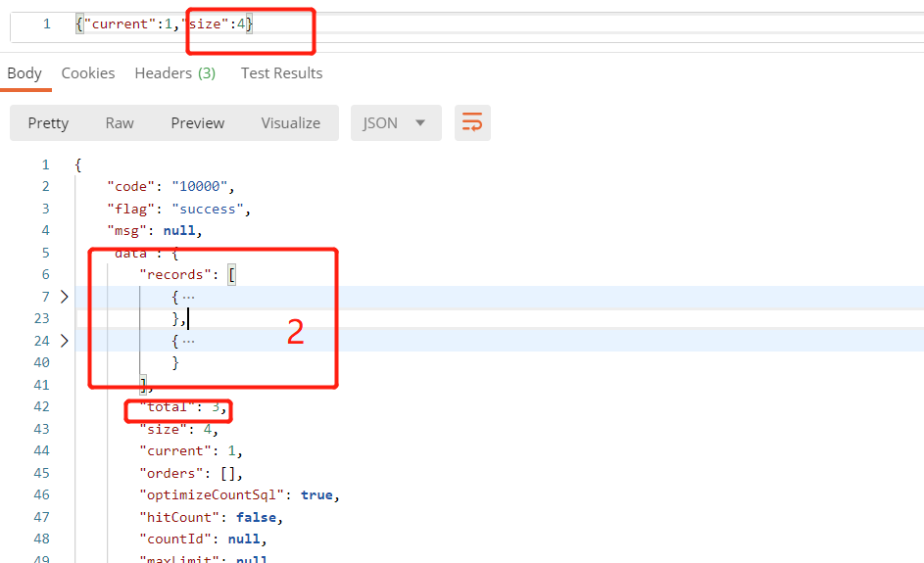Switch to the Body tab
This screenshot has height=563, width=924.
point(24,73)
